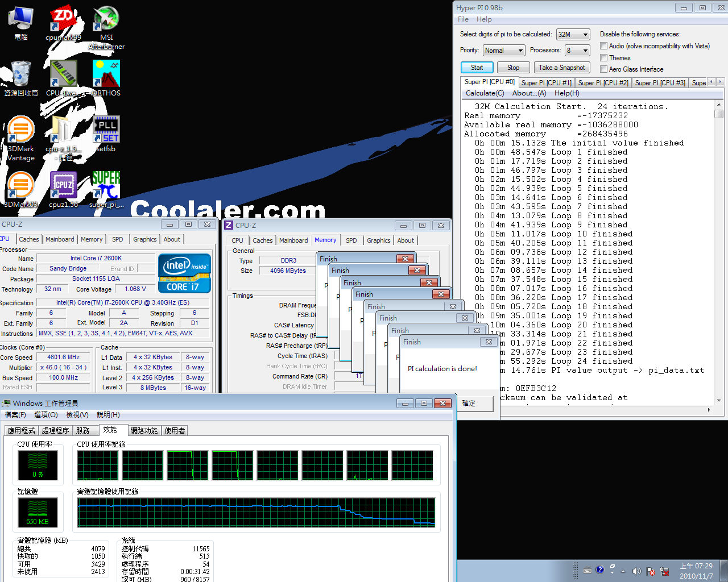Select the setfsb PLL SET icon
The image size is (728, 582).
(x=106, y=135)
